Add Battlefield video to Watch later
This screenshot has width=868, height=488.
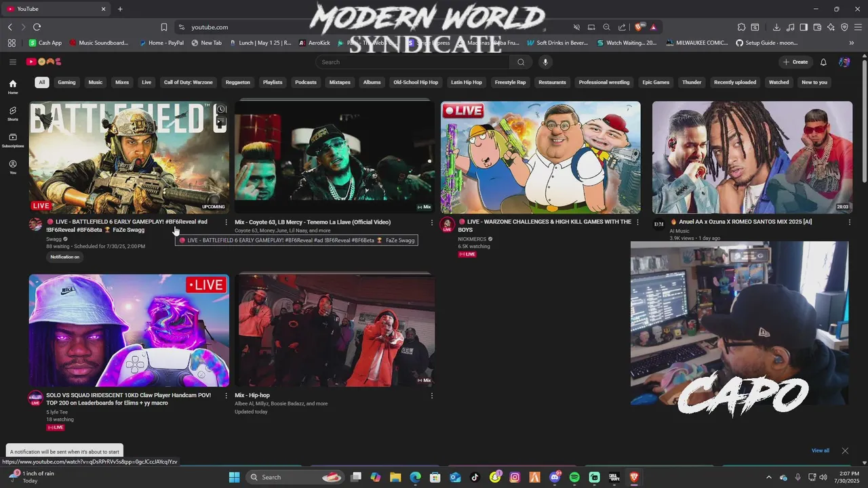(221, 109)
